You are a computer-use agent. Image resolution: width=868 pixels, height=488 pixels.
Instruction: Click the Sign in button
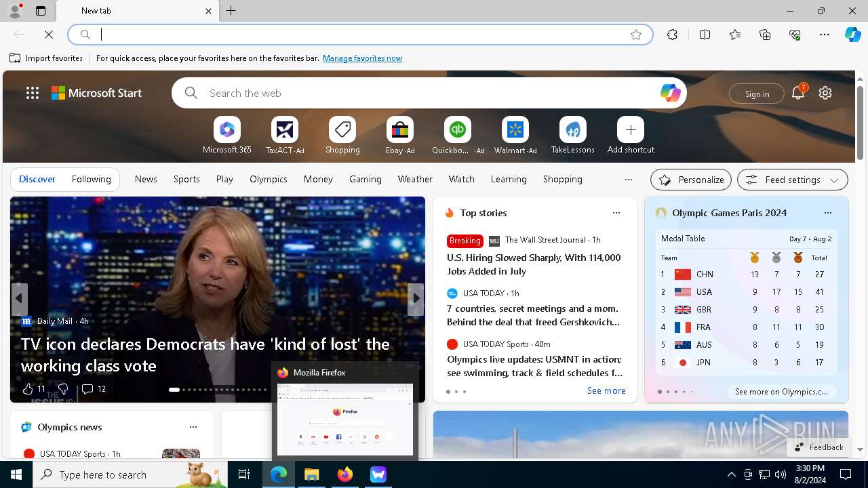click(x=757, y=94)
